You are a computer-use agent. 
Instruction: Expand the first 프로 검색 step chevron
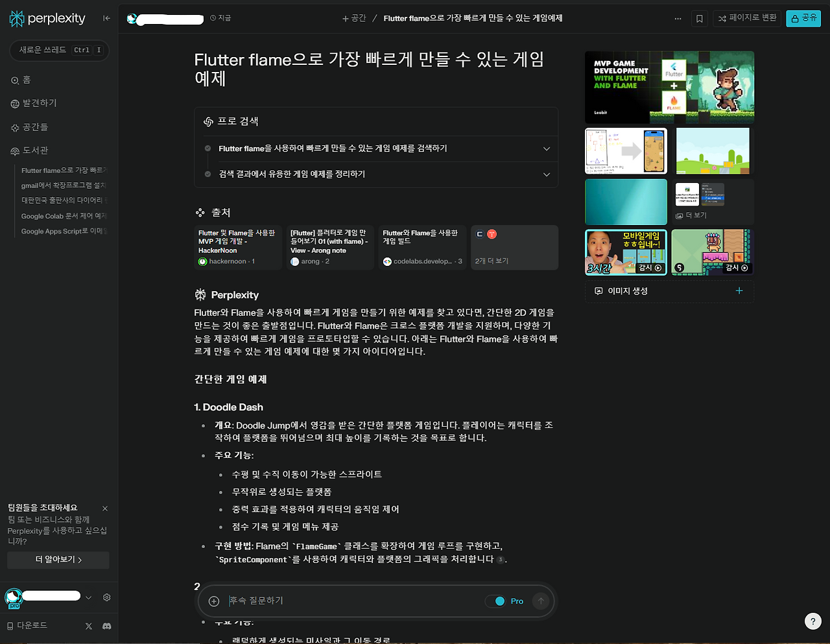[546, 149]
